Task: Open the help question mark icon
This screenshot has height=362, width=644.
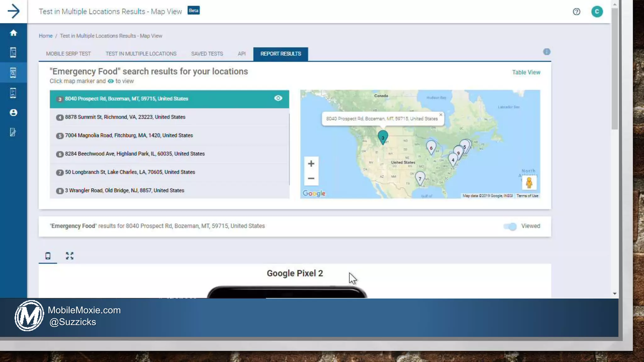Action: click(x=576, y=12)
